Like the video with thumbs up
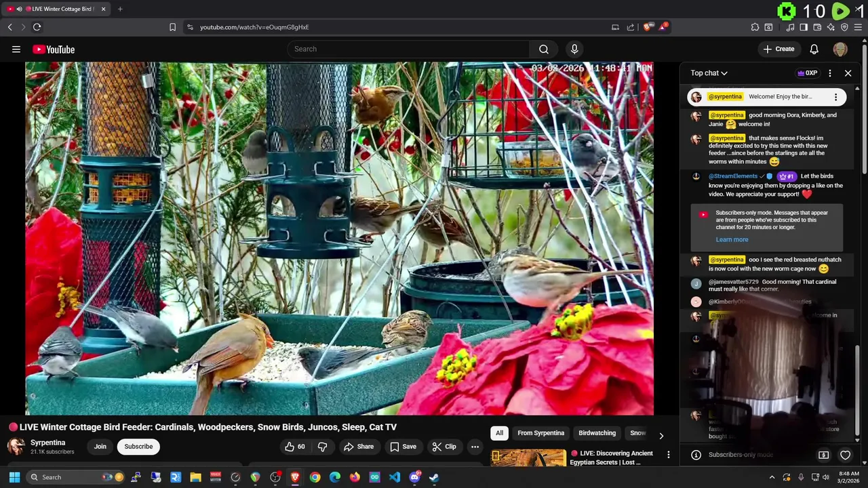The width and height of the screenshot is (868, 488). coord(295,447)
